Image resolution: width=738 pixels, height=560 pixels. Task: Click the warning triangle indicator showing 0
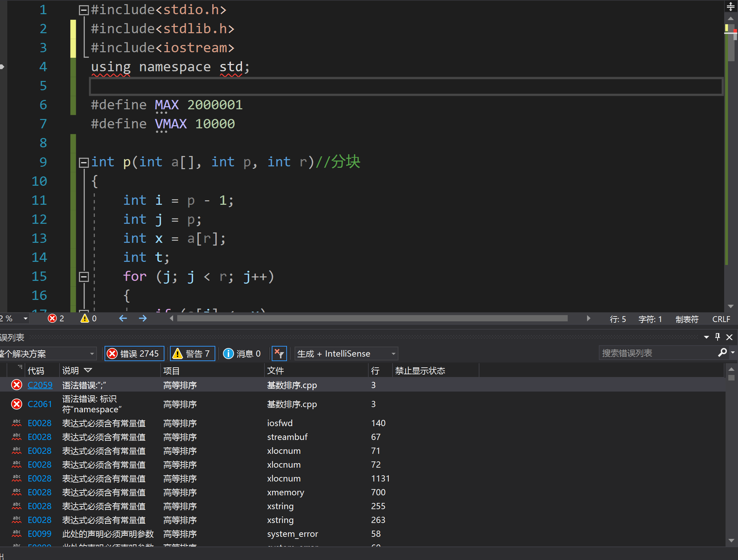pos(85,318)
